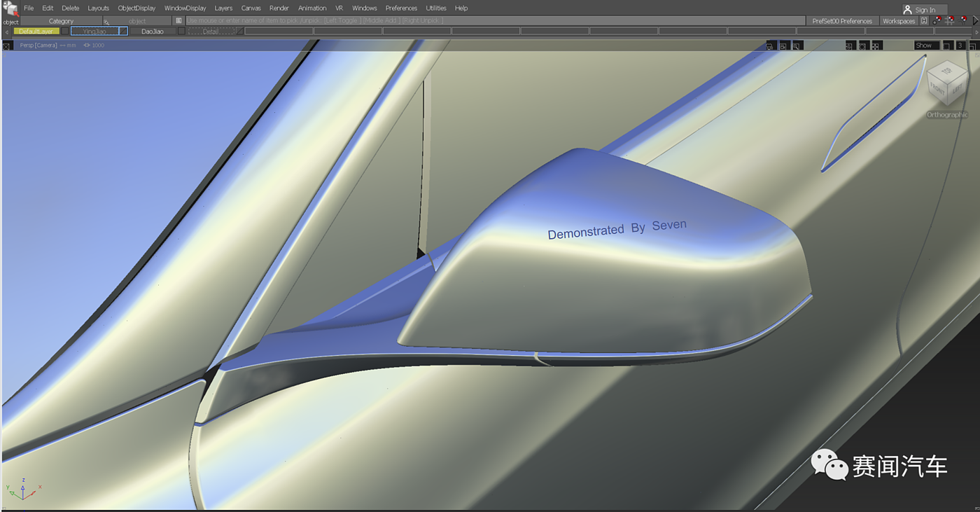Toggle the DaoJiao layer visibility box

click(x=181, y=32)
